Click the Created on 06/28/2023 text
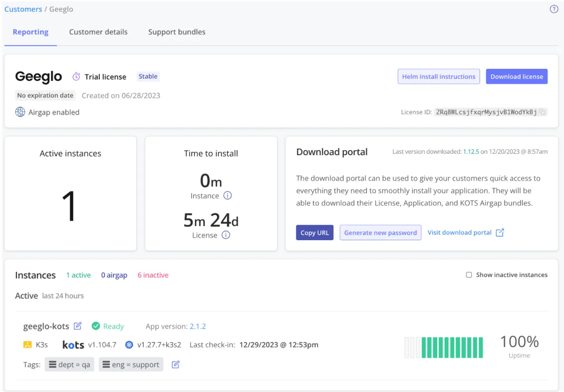This screenshot has height=392, width=564. point(121,95)
